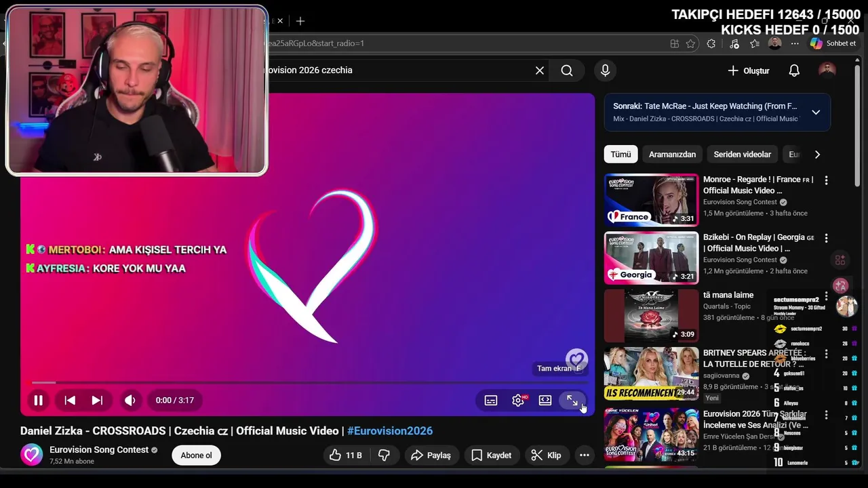
Task: Open player settings gear with HD badge
Action: point(519,400)
